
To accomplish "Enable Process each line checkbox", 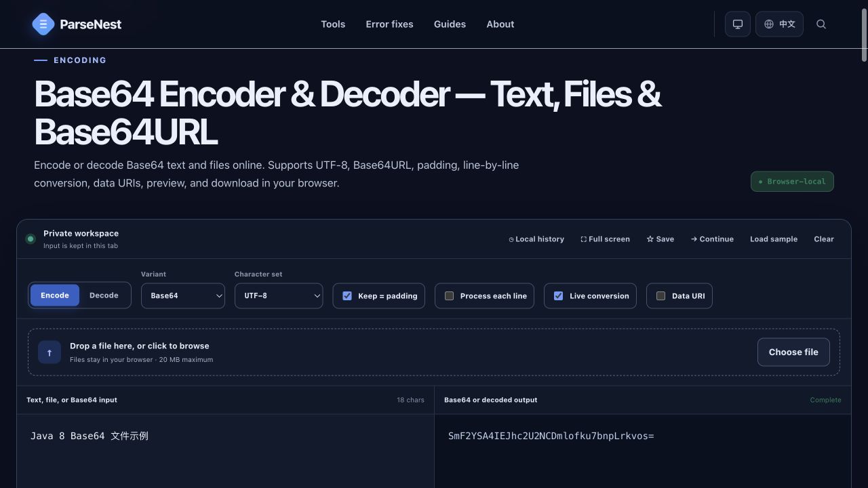I will [449, 296].
